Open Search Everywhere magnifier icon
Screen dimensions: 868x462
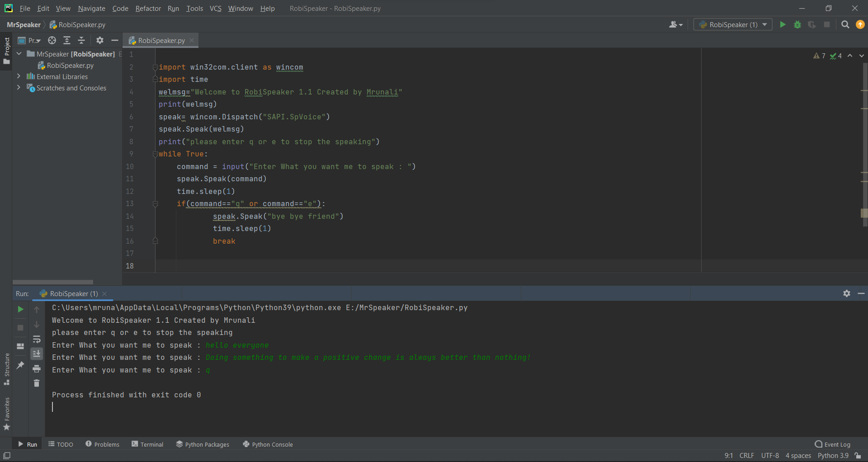(845, 24)
